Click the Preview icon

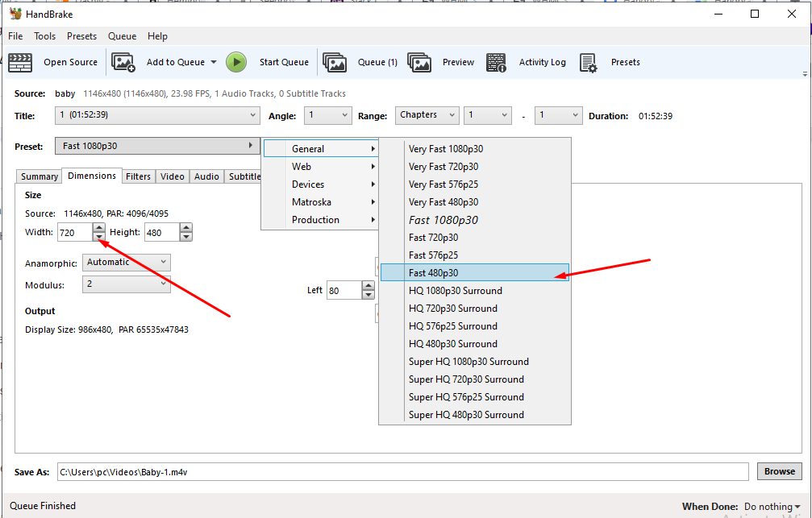419,63
